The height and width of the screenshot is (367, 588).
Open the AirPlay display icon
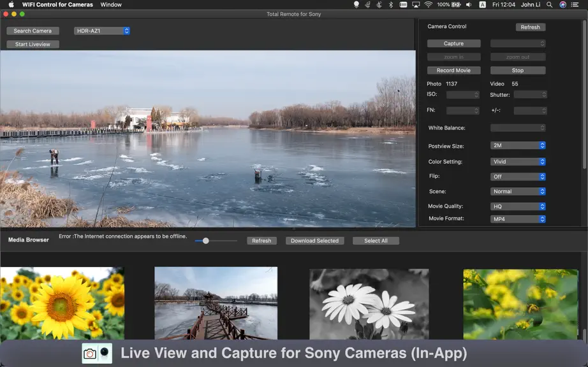click(x=416, y=4)
